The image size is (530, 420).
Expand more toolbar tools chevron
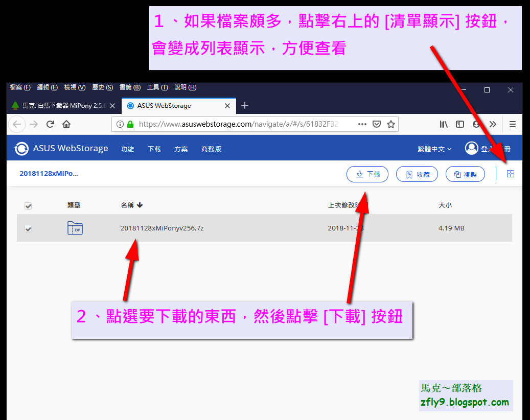[x=493, y=124]
